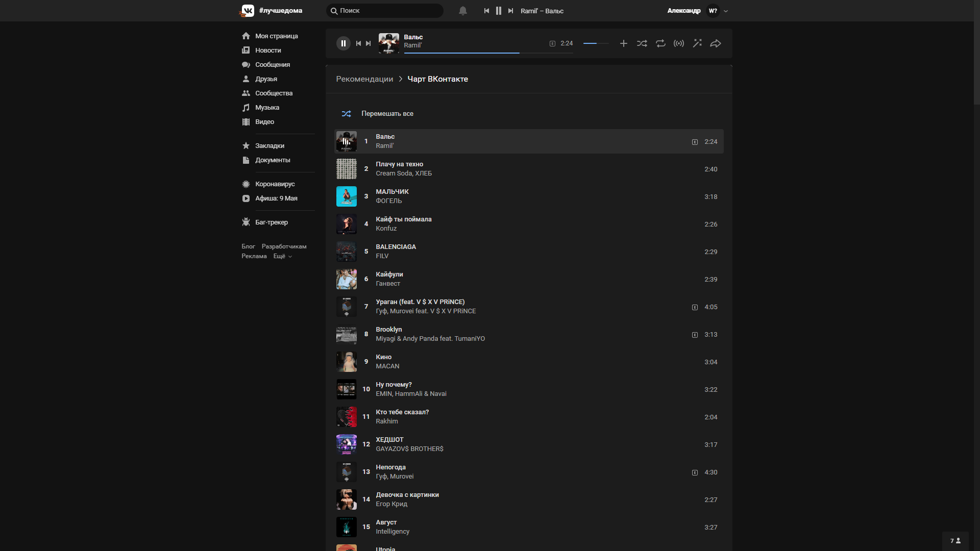Open Рекомендации breadcrumb link
The height and width of the screenshot is (551, 980).
(364, 79)
